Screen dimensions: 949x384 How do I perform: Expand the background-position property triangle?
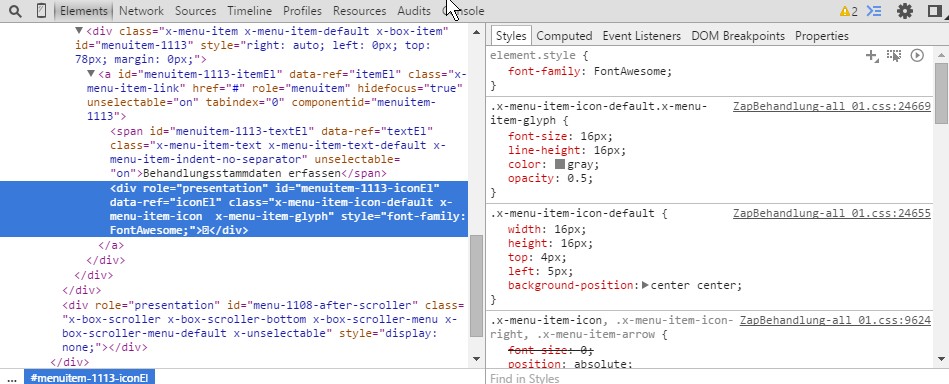click(x=645, y=285)
